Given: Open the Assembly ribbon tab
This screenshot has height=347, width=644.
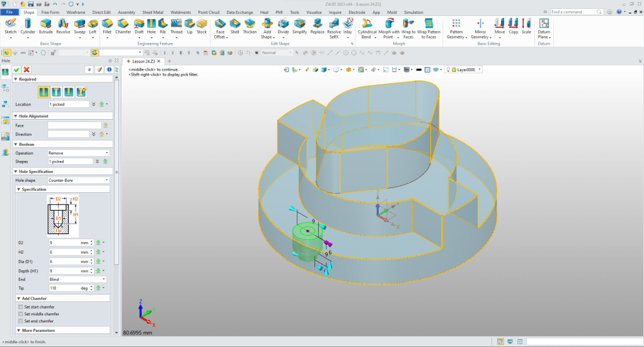Looking at the screenshot, I should point(126,12).
